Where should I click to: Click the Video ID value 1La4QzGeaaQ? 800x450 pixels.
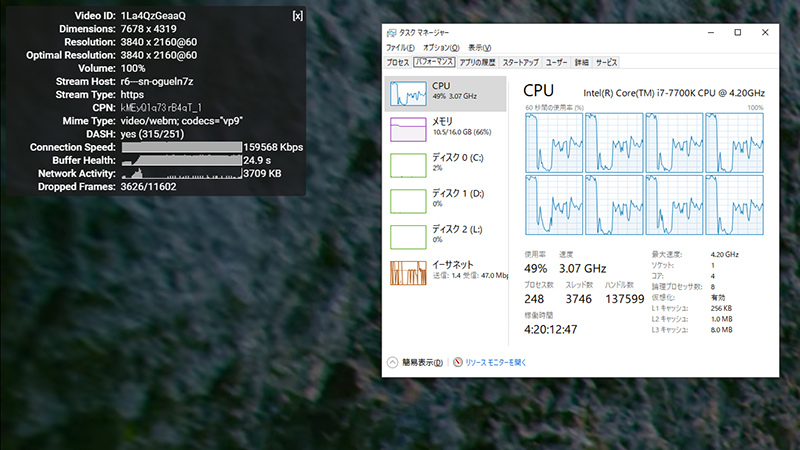pos(153,16)
